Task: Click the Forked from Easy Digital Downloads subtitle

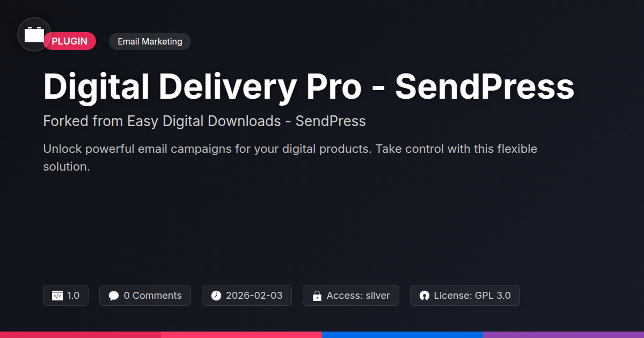Action: (x=204, y=121)
